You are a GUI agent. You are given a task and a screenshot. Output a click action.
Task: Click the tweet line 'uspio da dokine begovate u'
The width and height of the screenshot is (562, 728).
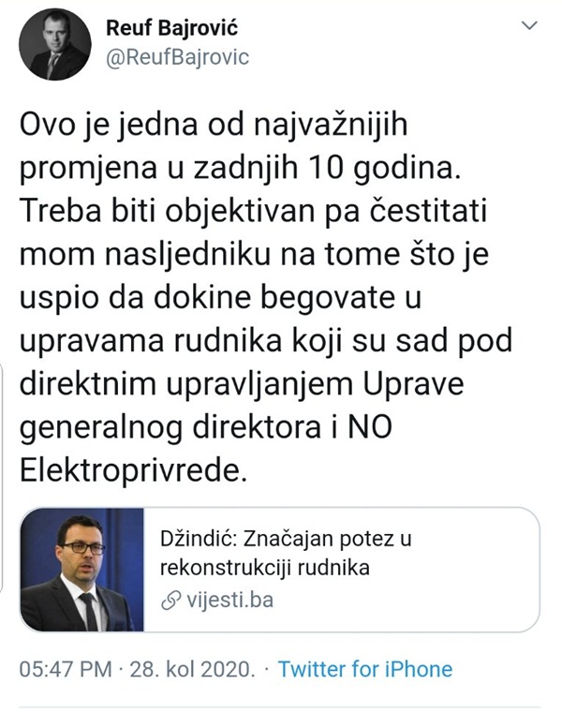[220, 299]
